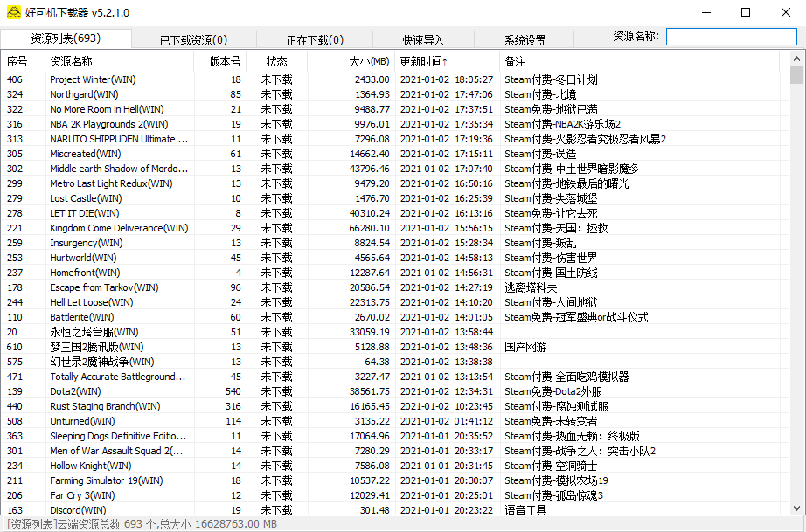Click note Steam付费-空洞骑士
This screenshot has height=532, width=806.
click(x=551, y=466)
